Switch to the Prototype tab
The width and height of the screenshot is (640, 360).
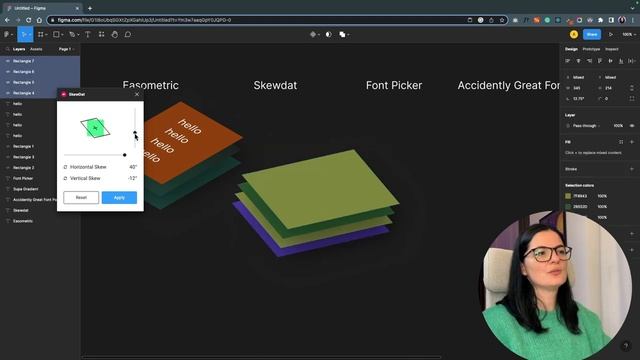tap(591, 49)
